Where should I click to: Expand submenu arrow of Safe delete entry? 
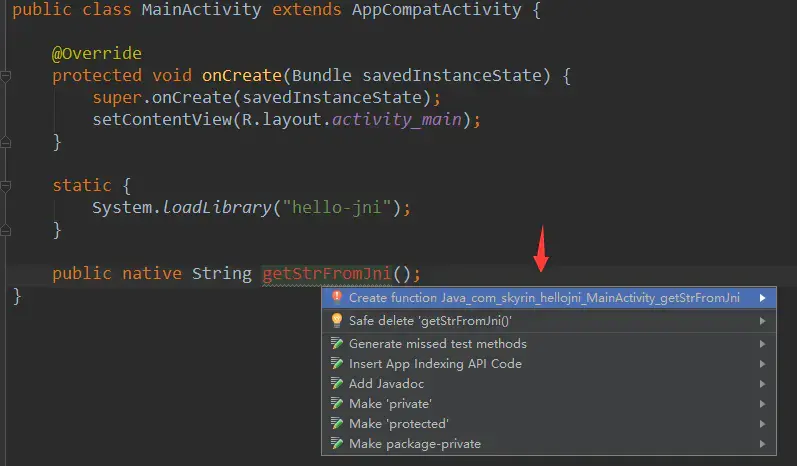[x=762, y=321]
